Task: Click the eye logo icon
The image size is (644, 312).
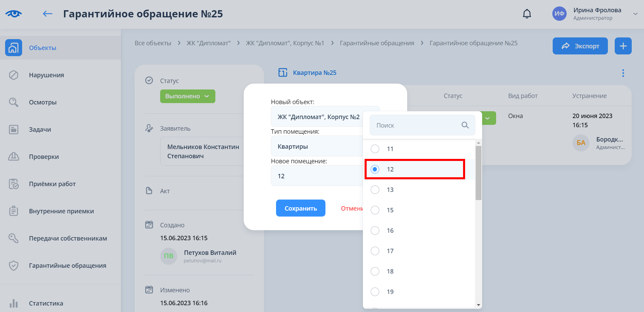Action: tap(14, 14)
